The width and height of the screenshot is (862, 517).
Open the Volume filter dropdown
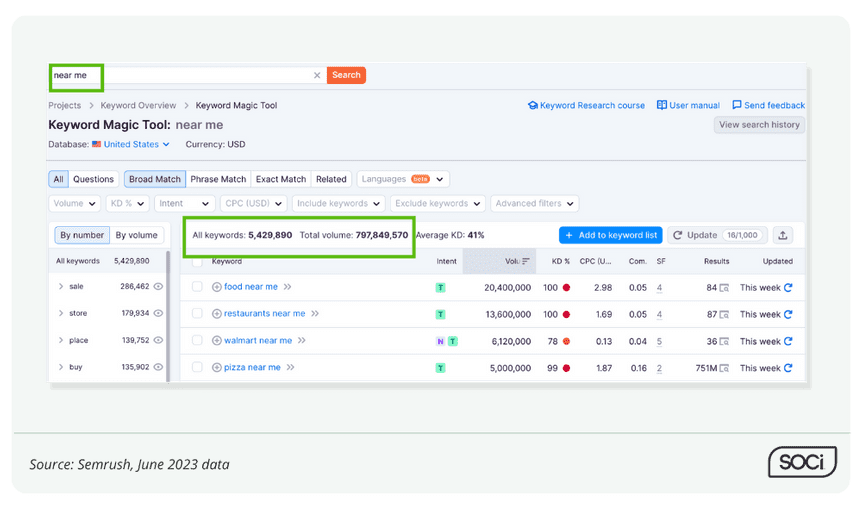point(75,204)
